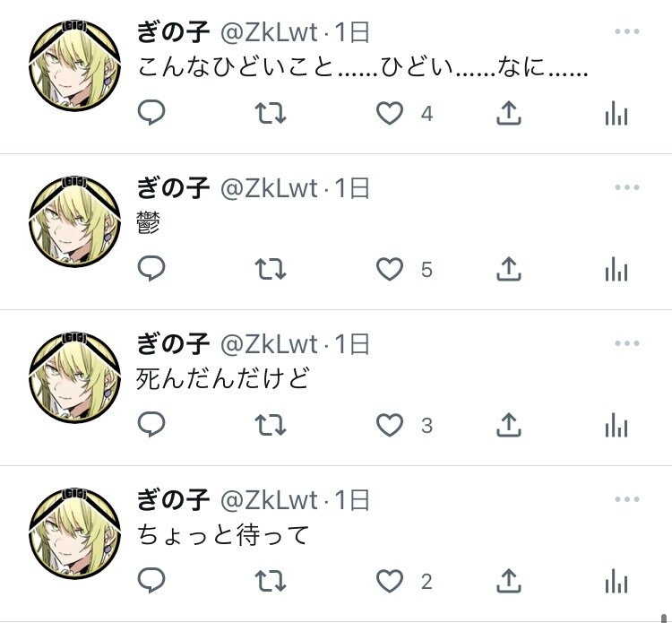Open the profile avatar beside the 鬱 tweet
This screenshot has height=623, width=672.
pos(75,221)
